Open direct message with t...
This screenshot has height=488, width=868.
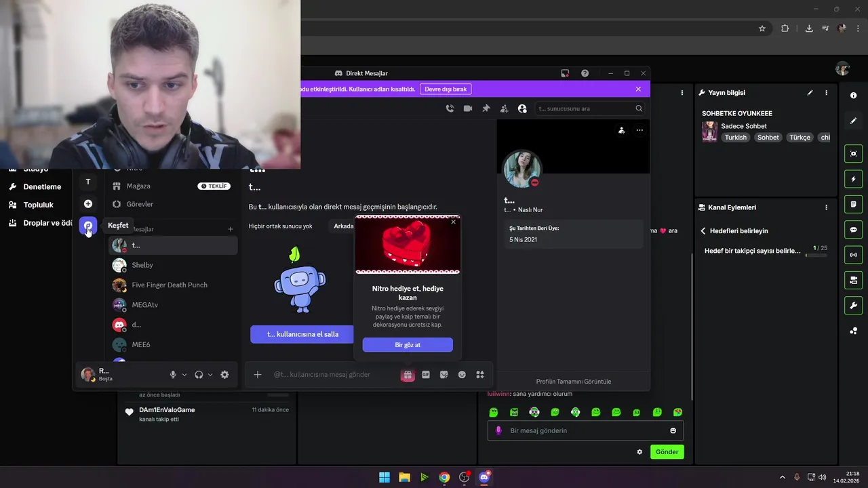tap(173, 245)
